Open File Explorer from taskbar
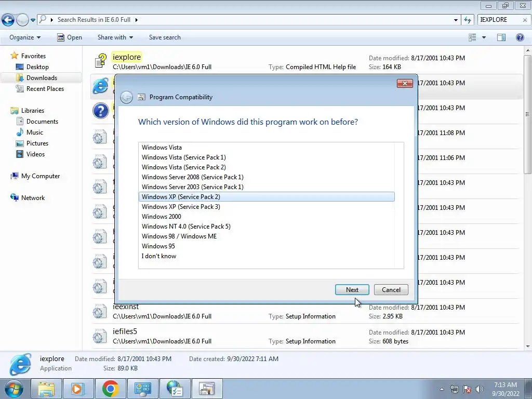 (46, 389)
